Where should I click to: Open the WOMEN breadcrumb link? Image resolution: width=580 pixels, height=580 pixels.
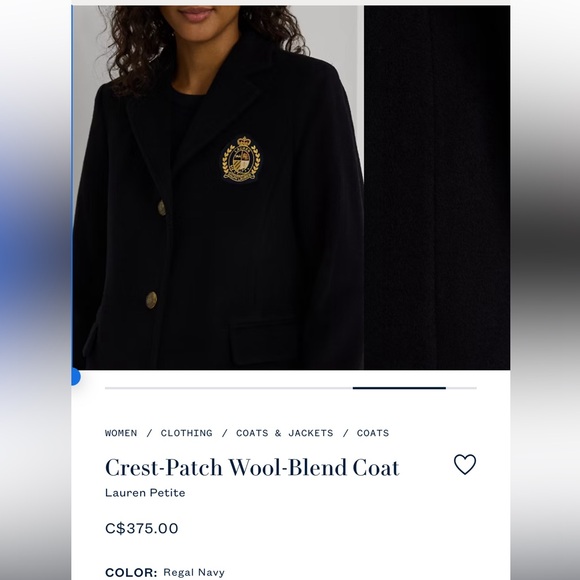pos(121,433)
